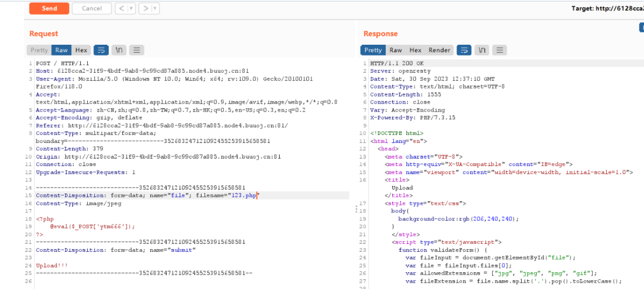Switch Request view to Hex tab
This screenshot has width=644, height=289.
point(81,50)
